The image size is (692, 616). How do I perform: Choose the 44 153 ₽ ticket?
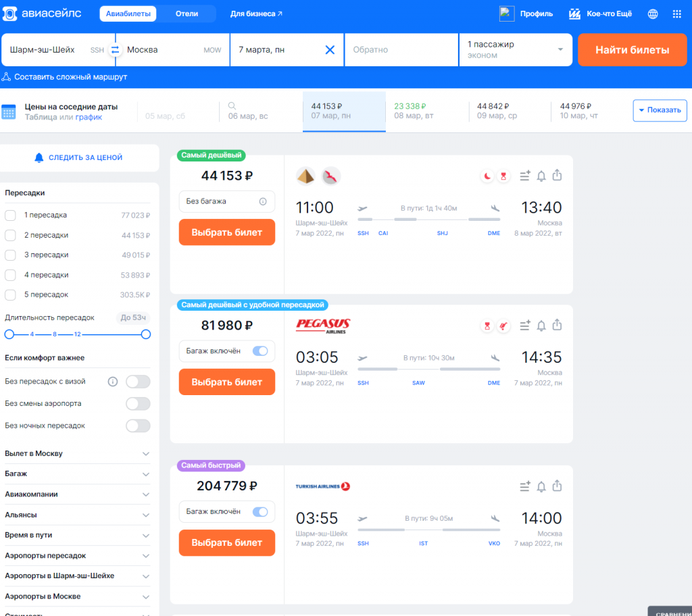227,232
